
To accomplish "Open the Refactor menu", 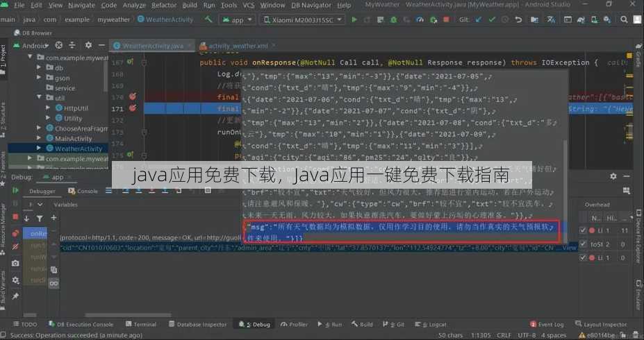I will [x=164, y=6].
